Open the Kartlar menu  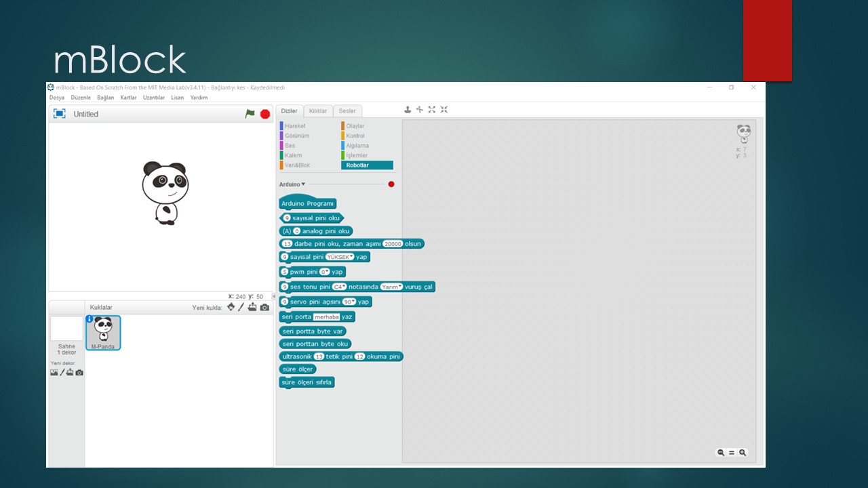pyautogui.click(x=129, y=98)
